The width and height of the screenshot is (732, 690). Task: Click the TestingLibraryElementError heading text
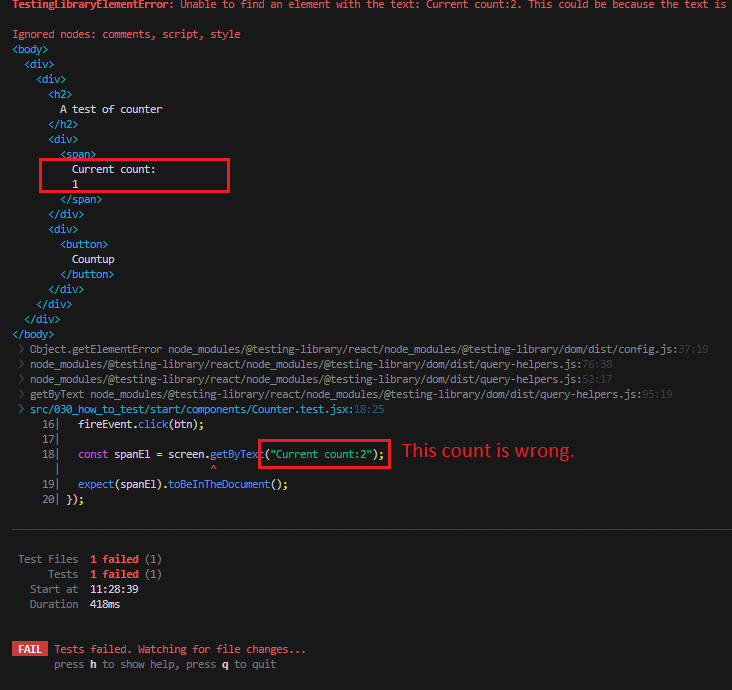[92, 5]
